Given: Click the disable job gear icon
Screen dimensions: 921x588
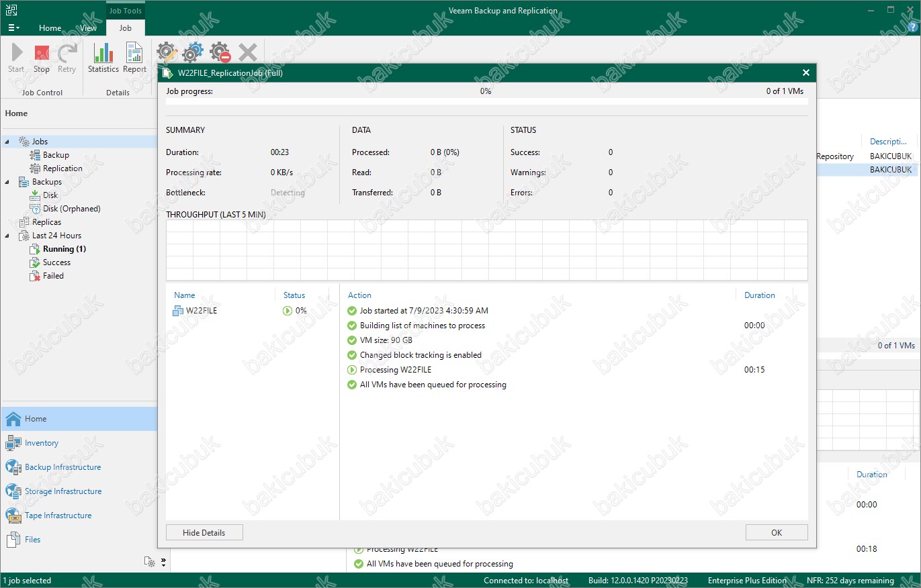Looking at the screenshot, I should [220, 52].
